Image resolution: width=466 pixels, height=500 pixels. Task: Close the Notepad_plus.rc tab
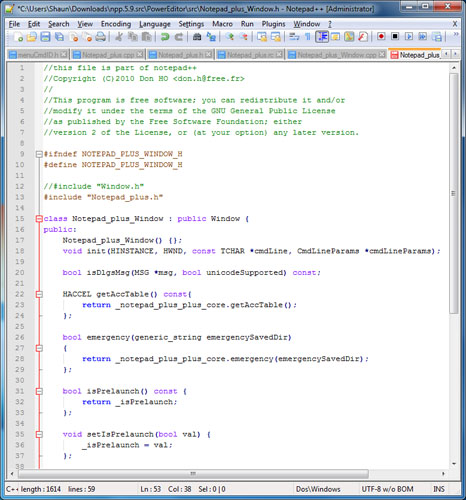click(279, 54)
